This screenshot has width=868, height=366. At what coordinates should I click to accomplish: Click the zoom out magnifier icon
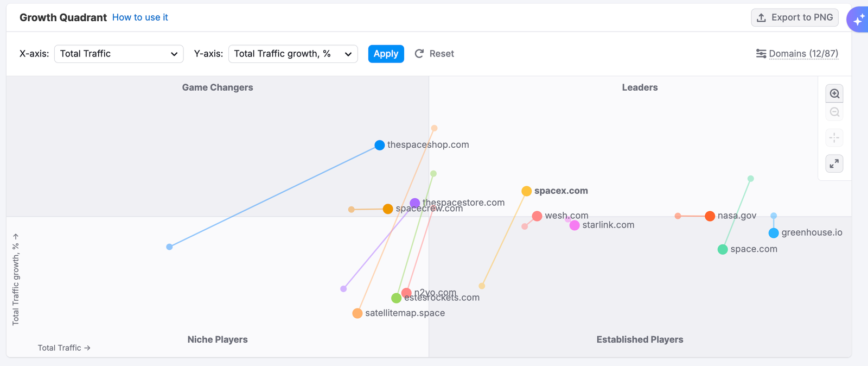tap(834, 112)
